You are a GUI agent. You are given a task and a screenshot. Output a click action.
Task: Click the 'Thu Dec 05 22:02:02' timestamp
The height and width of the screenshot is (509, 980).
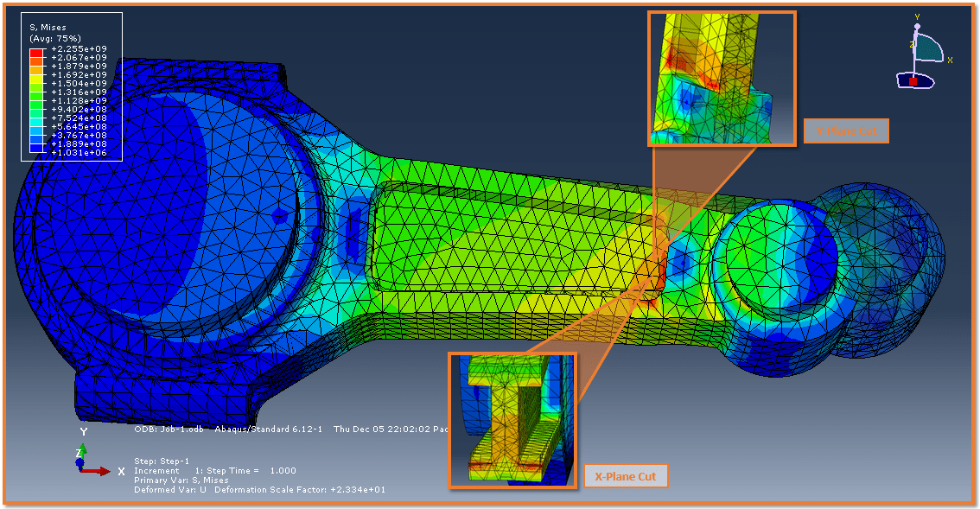click(x=382, y=429)
